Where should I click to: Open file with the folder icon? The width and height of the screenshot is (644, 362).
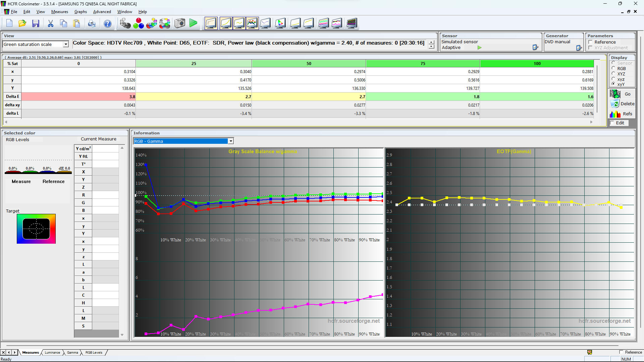22,23
